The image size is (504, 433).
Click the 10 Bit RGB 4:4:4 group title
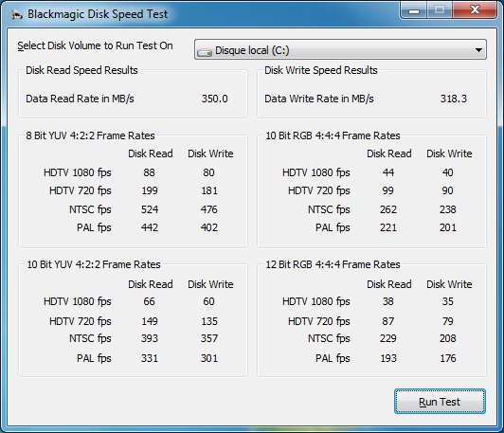click(x=333, y=135)
